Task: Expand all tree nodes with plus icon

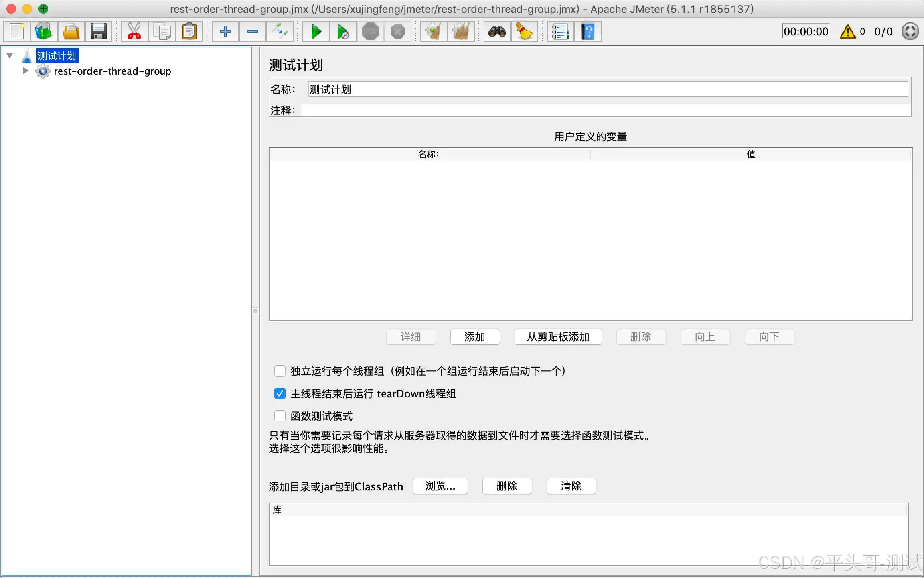Action: [x=225, y=31]
